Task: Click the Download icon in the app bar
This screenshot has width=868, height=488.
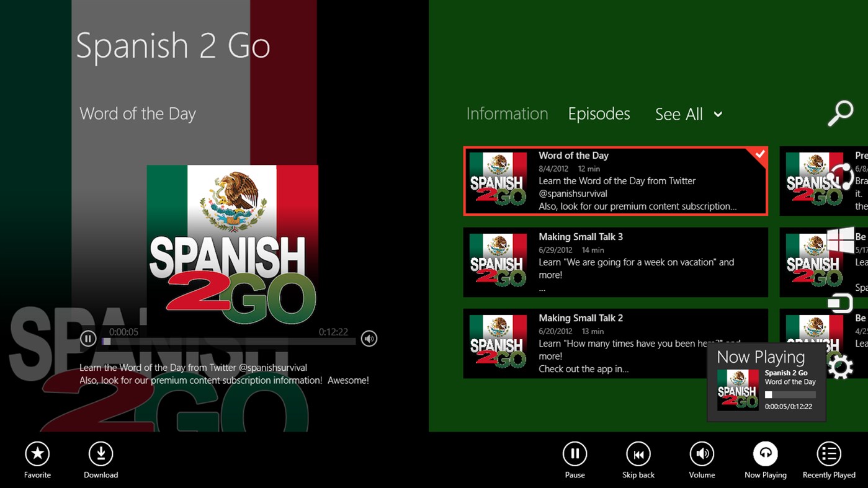Action: [101, 453]
